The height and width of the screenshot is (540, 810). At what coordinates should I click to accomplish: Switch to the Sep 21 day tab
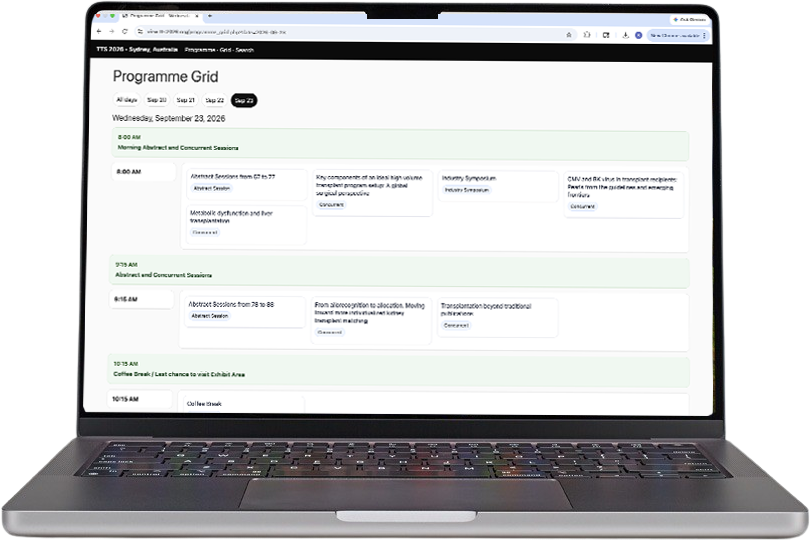185,100
